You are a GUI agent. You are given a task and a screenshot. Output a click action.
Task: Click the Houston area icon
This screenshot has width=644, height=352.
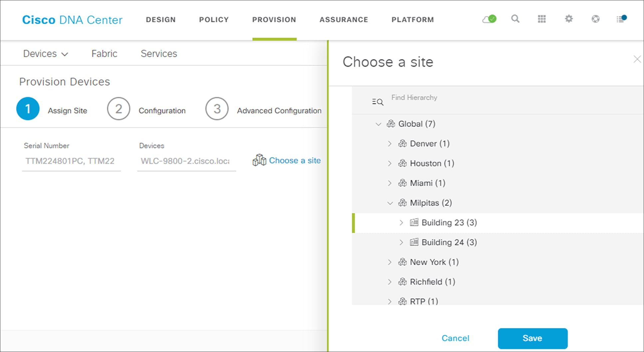pos(402,163)
